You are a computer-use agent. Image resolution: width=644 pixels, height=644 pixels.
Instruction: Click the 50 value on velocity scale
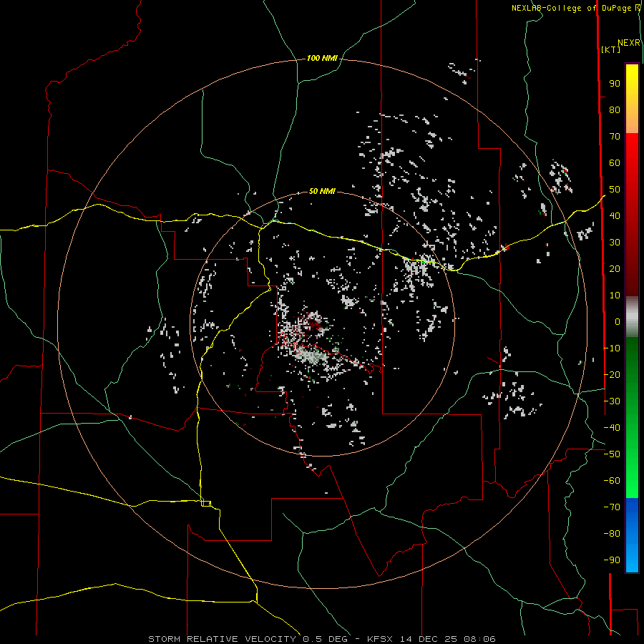(x=615, y=190)
